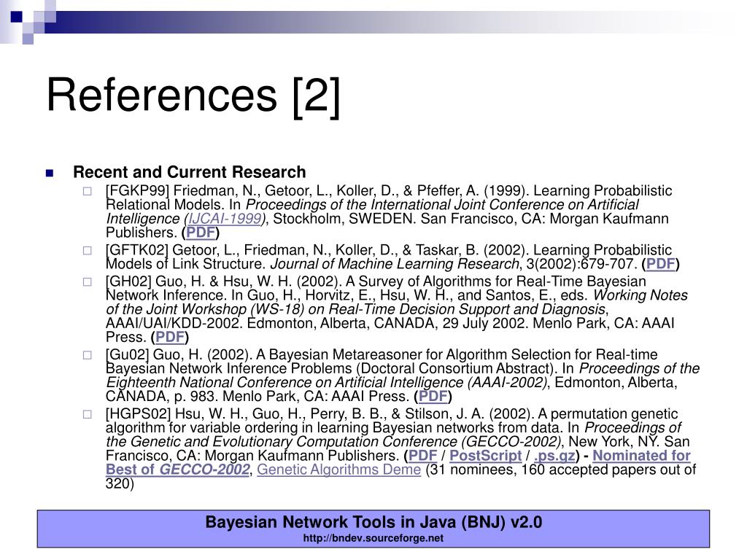Open the PDF link for the GH02 reference
The image size is (747, 560).
point(170,337)
